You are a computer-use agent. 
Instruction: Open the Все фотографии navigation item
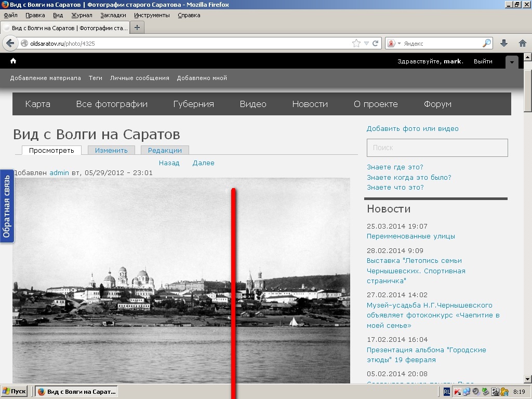coord(112,104)
